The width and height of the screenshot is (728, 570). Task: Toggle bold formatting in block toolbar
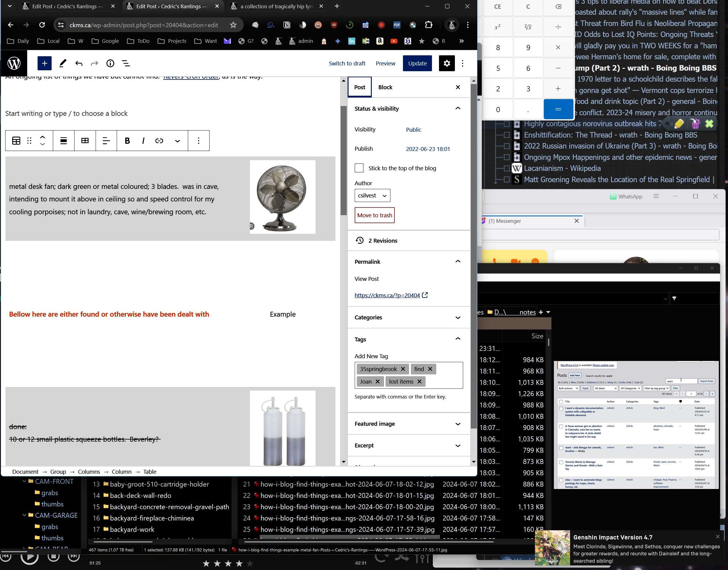(x=127, y=141)
